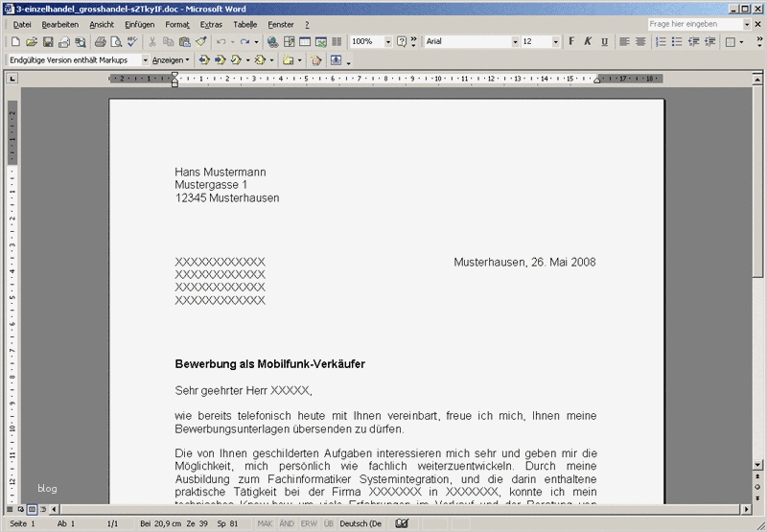Accept the tracked change
Image resolution: width=767 pixels, height=532 pixels.
coord(236,60)
